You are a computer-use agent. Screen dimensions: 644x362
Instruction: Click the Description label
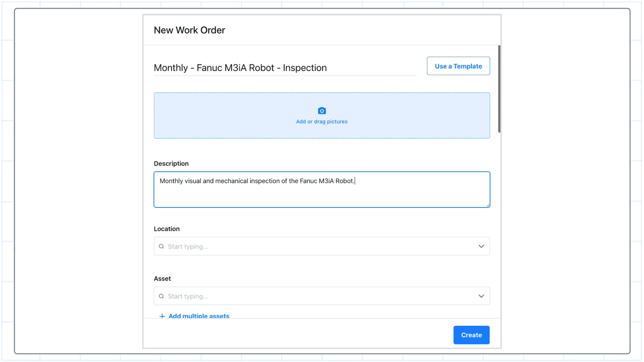pyautogui.click(x=171, y=163)
